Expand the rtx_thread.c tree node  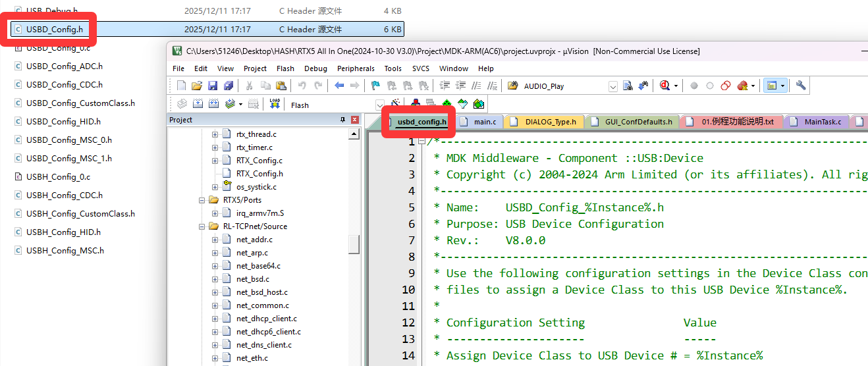[x=215, y=134]
